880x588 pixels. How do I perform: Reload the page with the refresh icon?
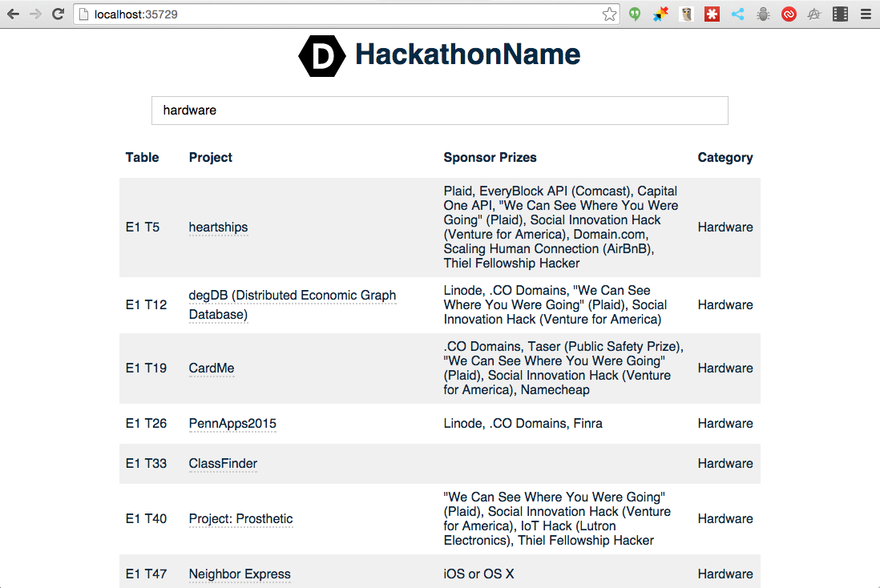click(x=58, y=14)
